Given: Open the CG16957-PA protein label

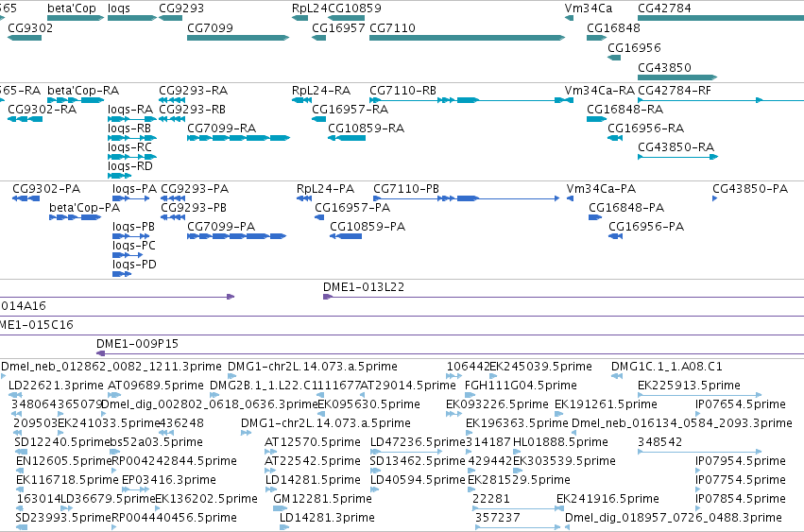Looking at the screenshot, I should point(352,208).
